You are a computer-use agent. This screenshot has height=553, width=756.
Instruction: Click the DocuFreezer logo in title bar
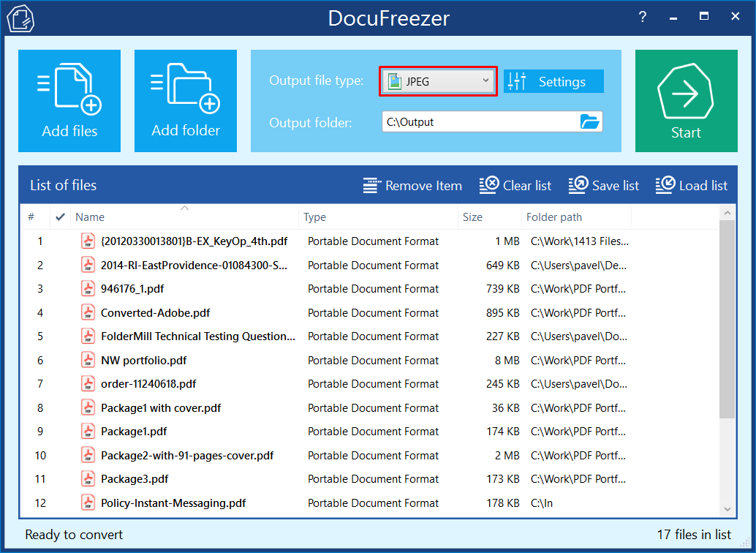(21, 18)
